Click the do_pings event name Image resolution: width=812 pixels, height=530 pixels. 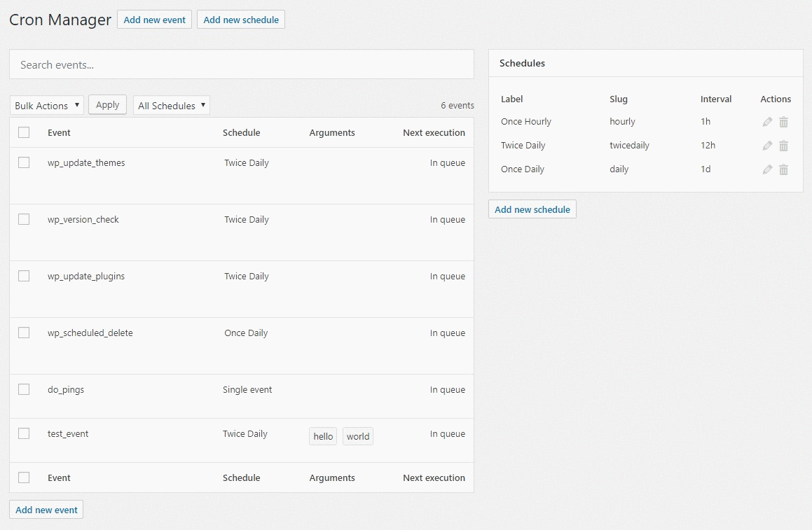pyautogui.click(x=66, y=389)
